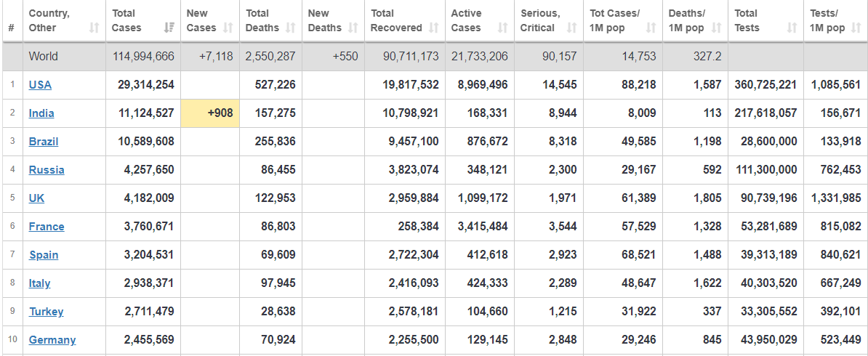Click Active Cases sort arrows icon
868x356 pixels.
pyautogui.click(x=502, y=28)
